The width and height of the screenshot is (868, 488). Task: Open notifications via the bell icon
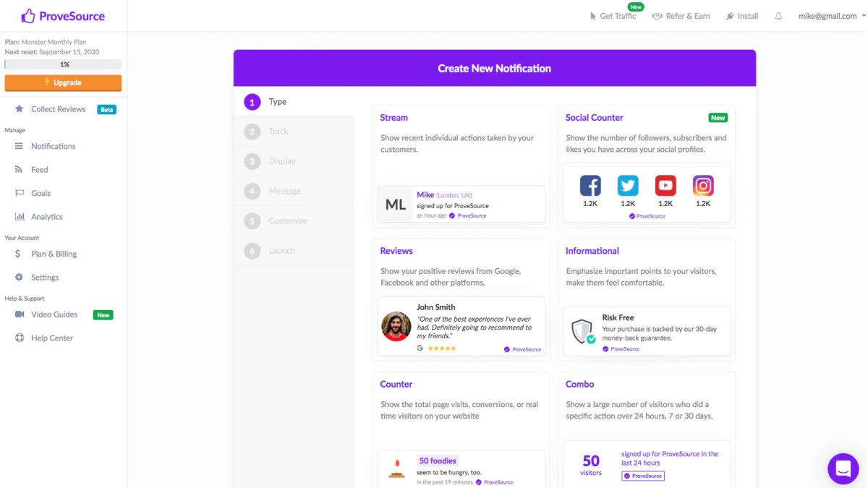[x=778, y=15]
